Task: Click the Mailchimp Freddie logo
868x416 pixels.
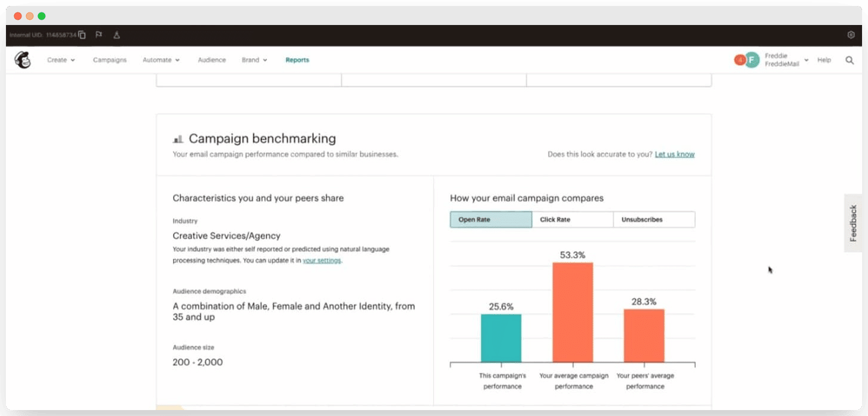Action: (23, 60)
